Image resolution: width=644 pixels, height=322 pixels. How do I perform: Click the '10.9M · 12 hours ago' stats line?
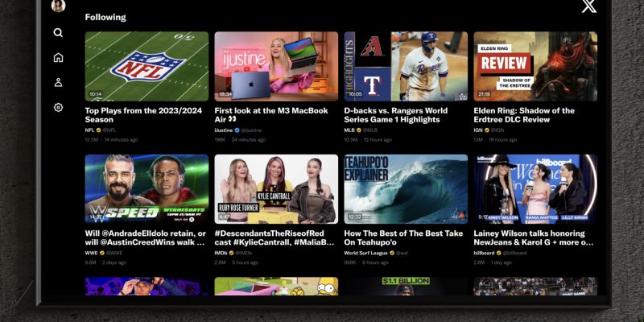click(x=368, y=139)
